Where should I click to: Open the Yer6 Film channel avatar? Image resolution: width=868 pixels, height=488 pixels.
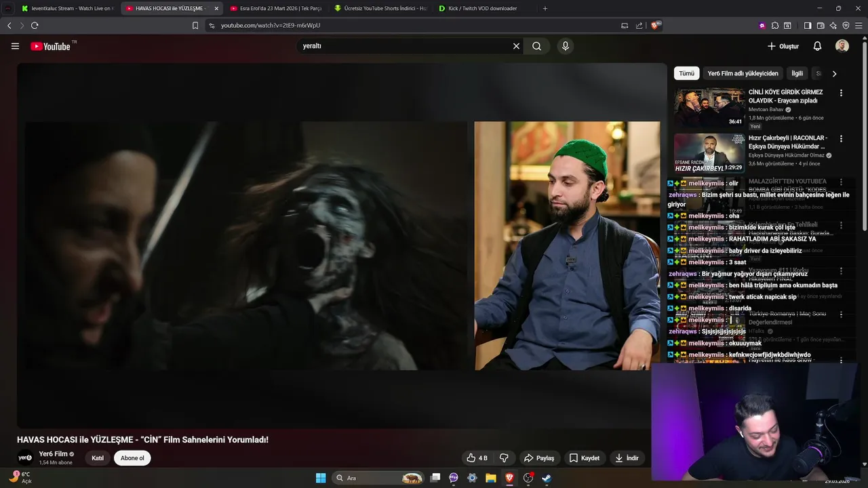26,457
